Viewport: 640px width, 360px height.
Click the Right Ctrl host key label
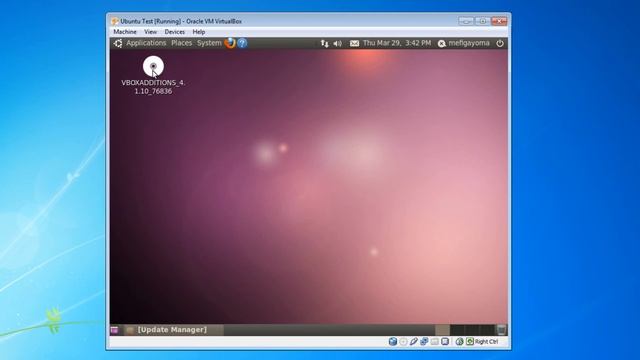coord(487,342)
